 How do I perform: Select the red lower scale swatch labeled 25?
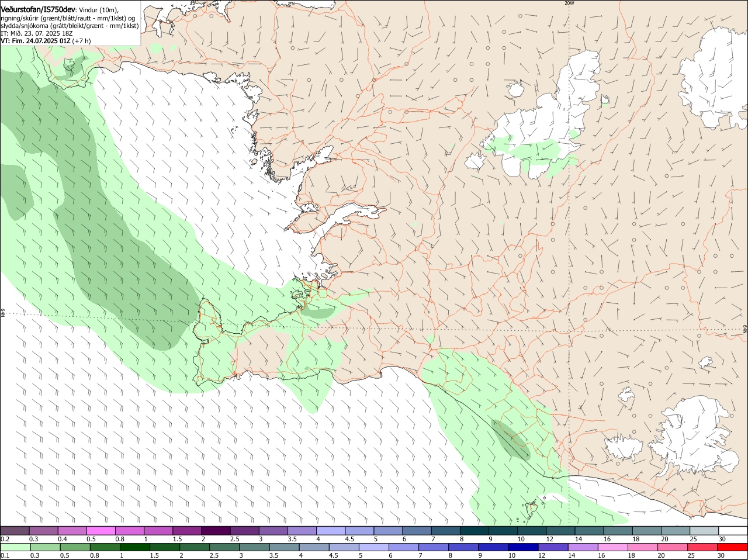pos(701,548)
